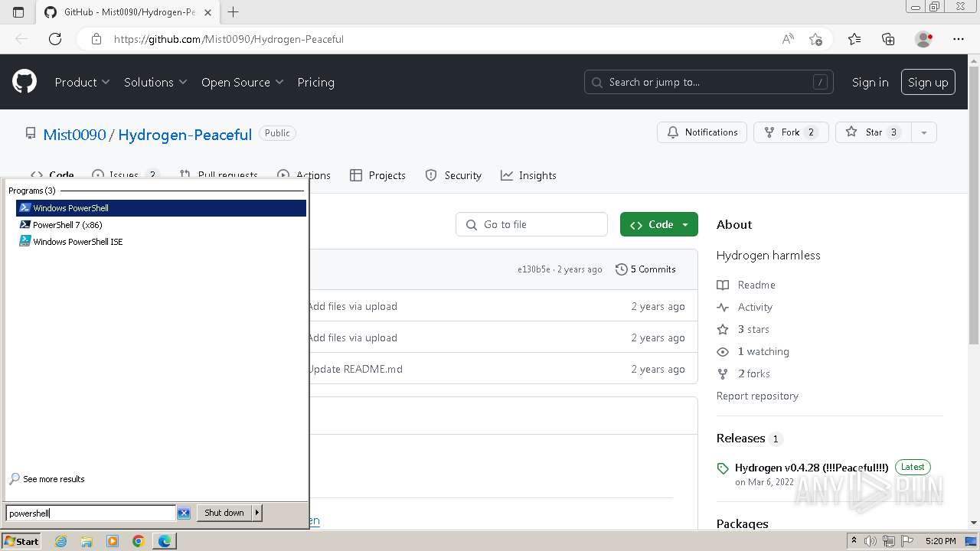Viewport: 980px width, 551px height.
Task: Switch to Microsoft Edge taskbar icon
Action: pyautogui.click(x=165, y=541)
